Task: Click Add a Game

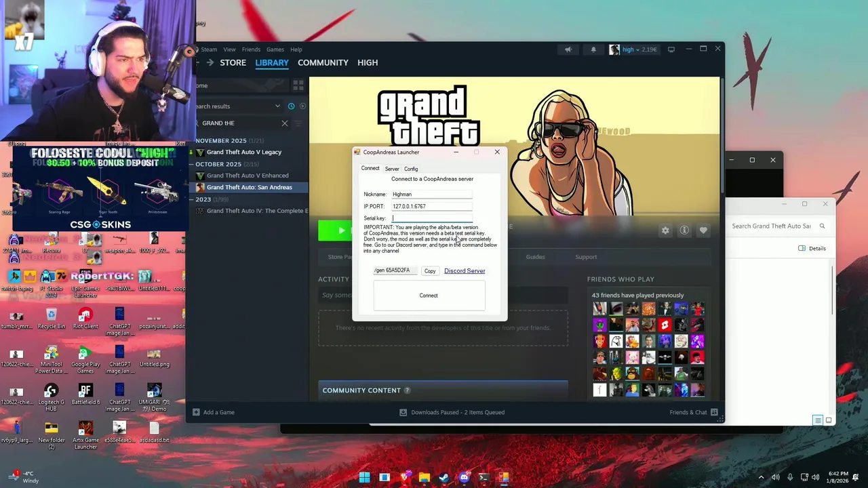Action: click(x=214, y=412)
